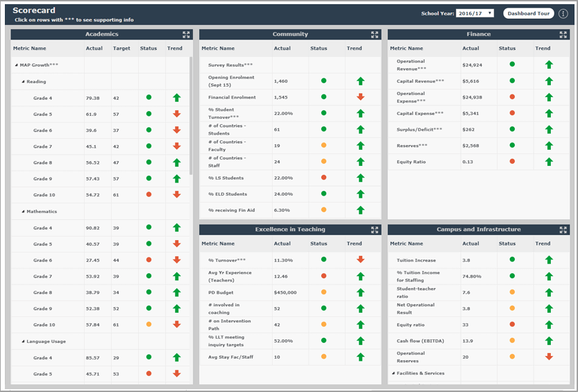The image size is (578, 392).
Task: Collapse the MAP Growth tree row
Action: (16, 65)
